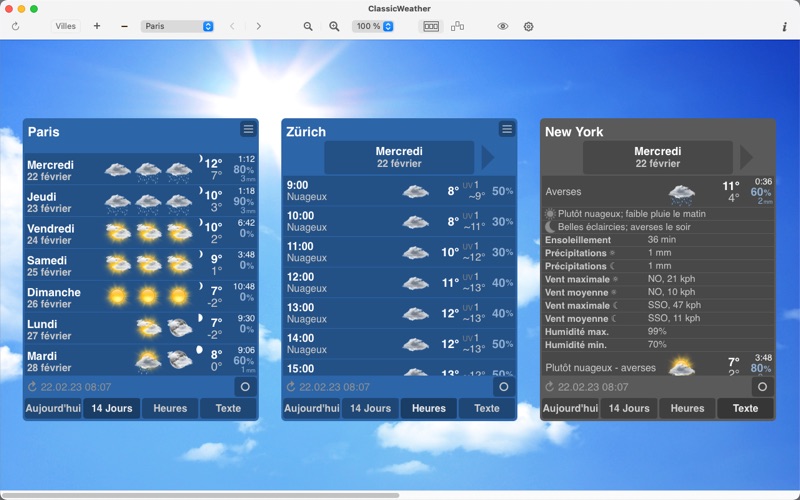The width and height of the screenshot is (800, 500).
Task: Advance to next day in Zürich panel
Action: (488, 157)
